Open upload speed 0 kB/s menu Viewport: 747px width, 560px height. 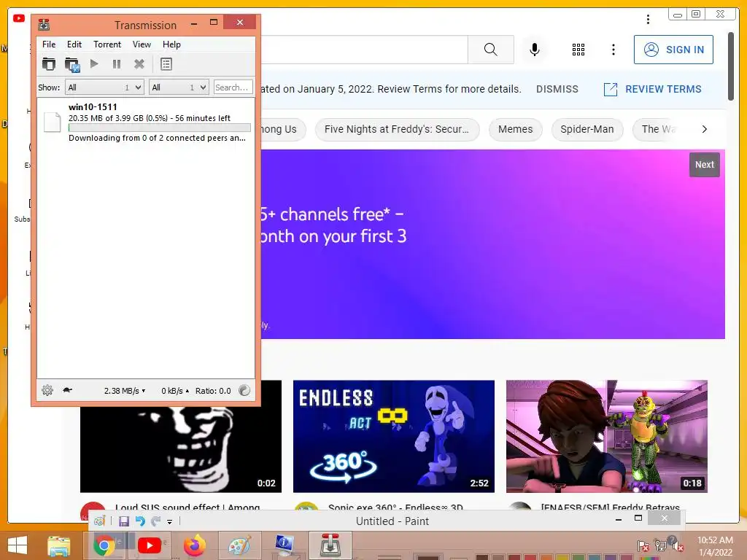[x=175, y=391]
